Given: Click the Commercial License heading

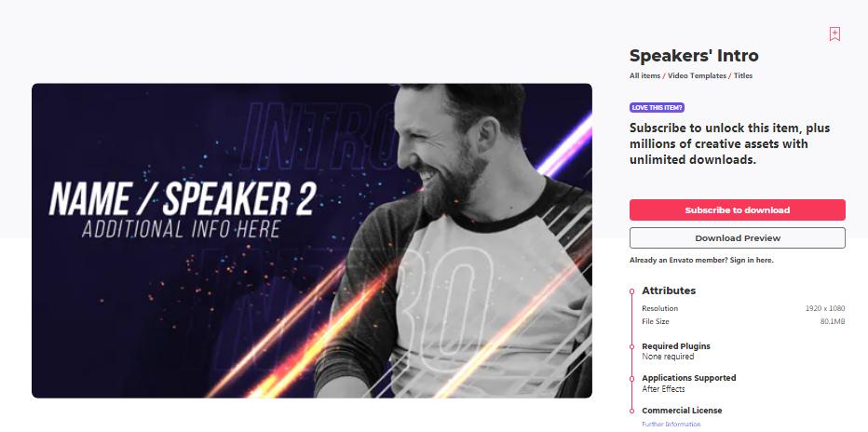Looking at the screenshot, I should click(x=682, y=410).
